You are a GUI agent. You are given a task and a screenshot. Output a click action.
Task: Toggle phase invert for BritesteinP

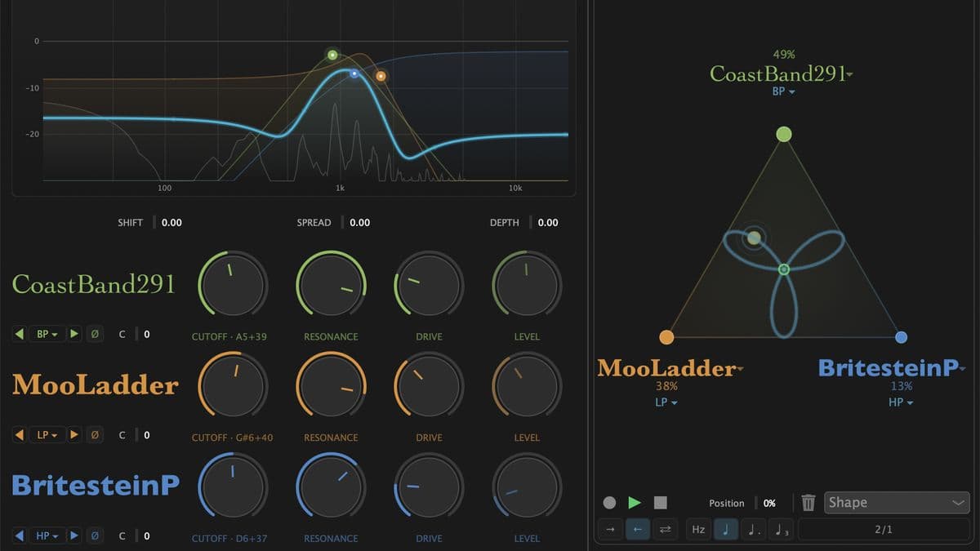tap(95, 536)
